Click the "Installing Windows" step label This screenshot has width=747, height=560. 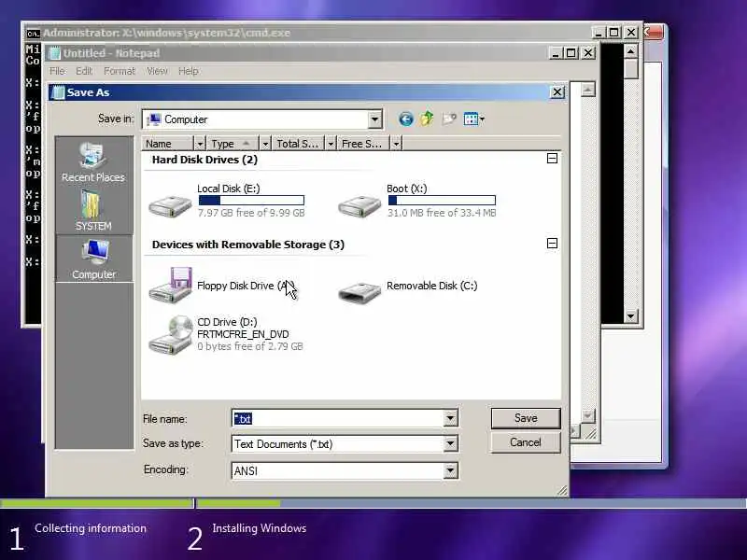260,528
